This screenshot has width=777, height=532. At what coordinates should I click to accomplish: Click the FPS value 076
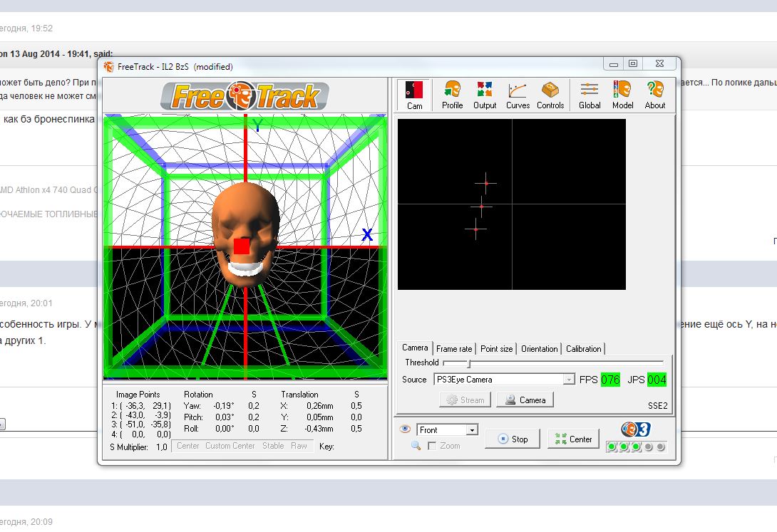[x=610, y=380]
